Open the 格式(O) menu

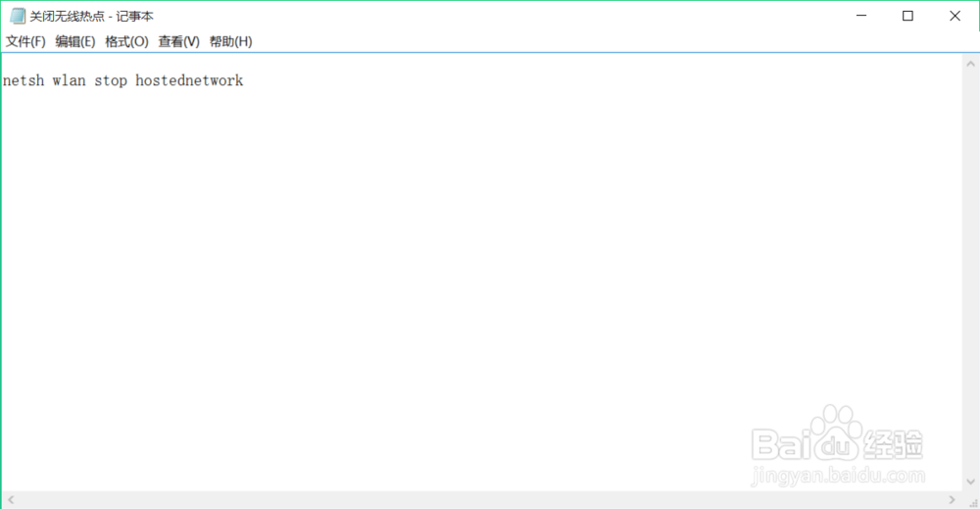click(126, 41)
